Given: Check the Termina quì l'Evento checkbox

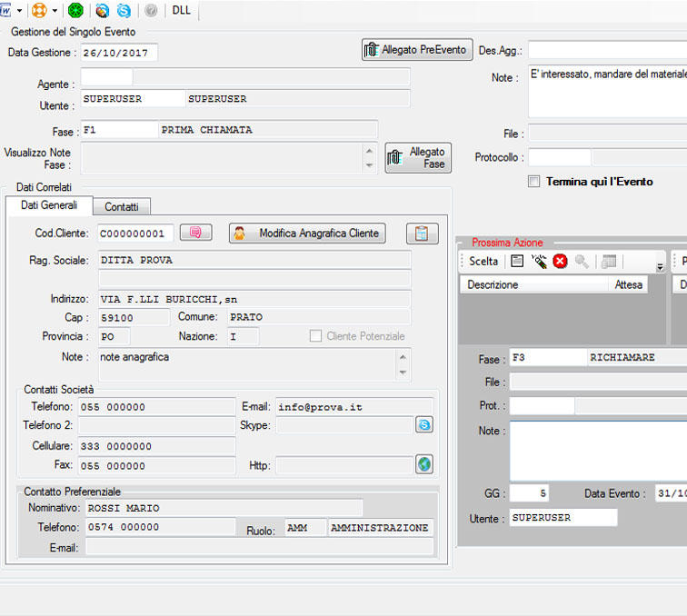Looking at the screenshot, I should [533, 182].
